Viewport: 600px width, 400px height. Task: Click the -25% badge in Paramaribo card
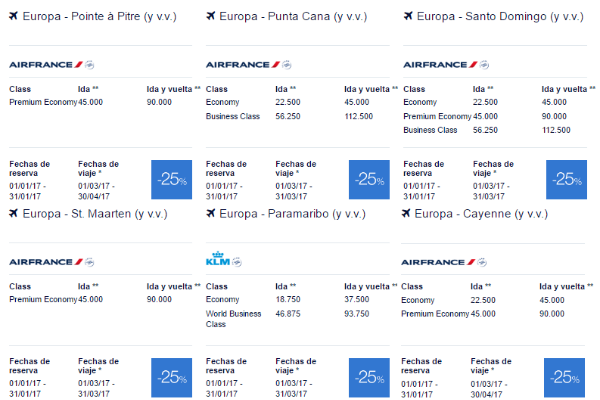pos(369,378)
